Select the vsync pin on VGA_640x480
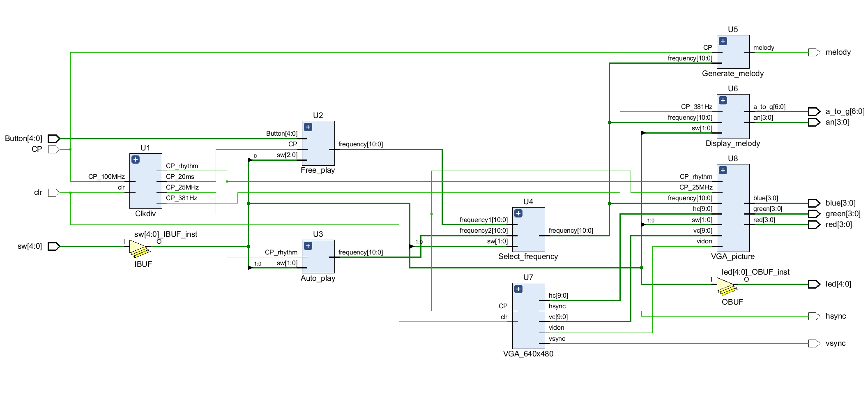Screen dimensions: 868x400 click(x=557, y=339)
